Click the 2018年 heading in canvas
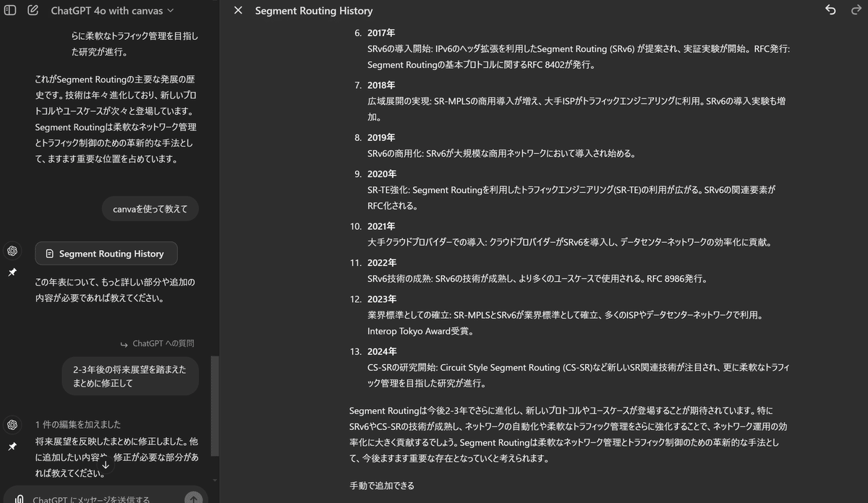 381,85
